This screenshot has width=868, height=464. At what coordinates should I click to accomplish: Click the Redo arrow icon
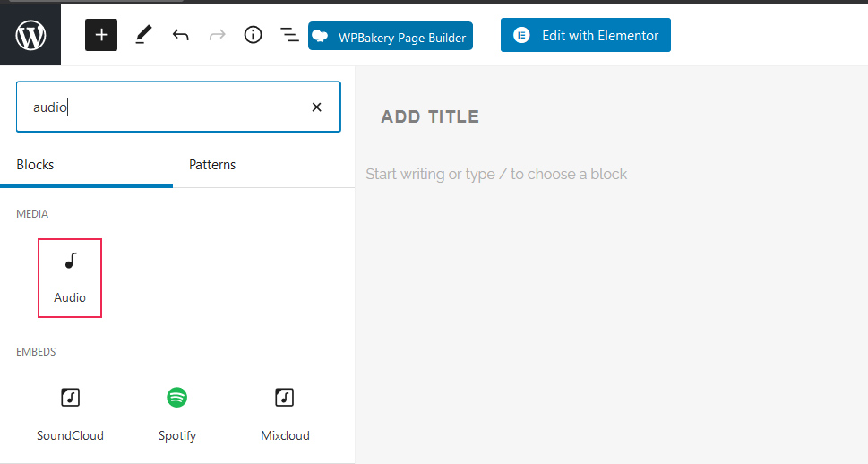coord(217,35)
